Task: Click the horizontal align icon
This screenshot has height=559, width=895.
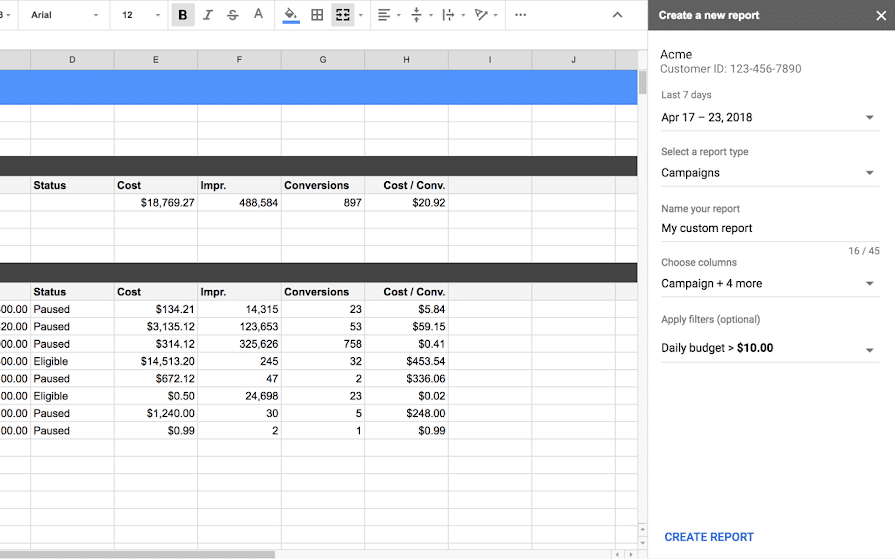Action: click(384, 15)
